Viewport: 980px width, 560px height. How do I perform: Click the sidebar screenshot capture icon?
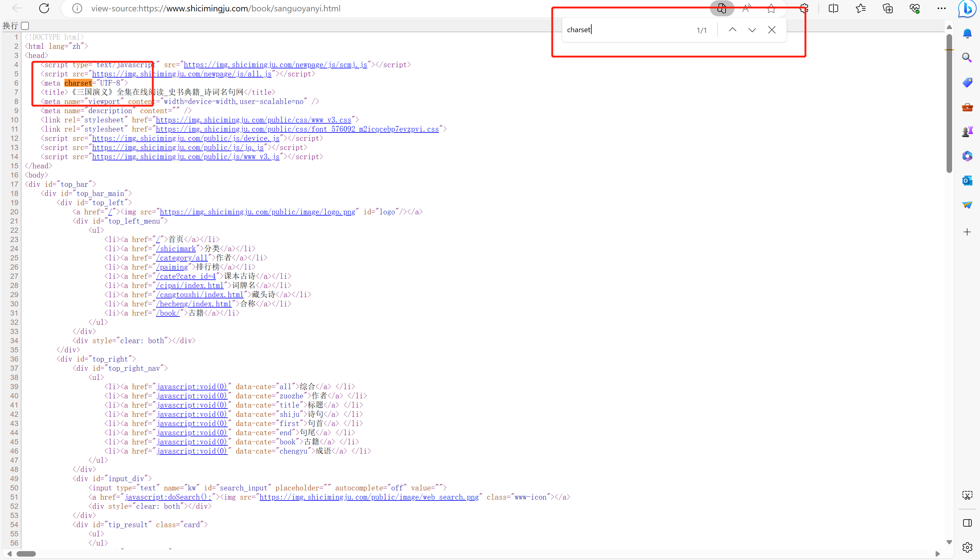(x=967, y=495)
